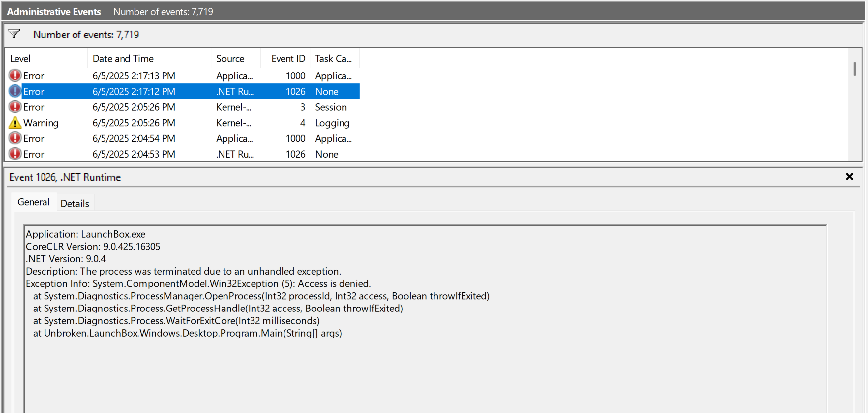Image resolution: width=868 pixels, height=413 pixels.
Task: Click the yellow Warning icon
Action: tap(15, 123)
